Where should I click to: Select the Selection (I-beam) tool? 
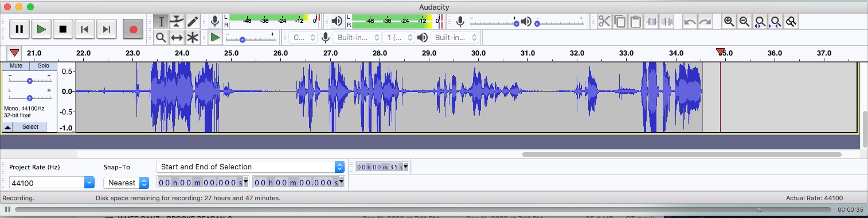(x=161, y=22)
